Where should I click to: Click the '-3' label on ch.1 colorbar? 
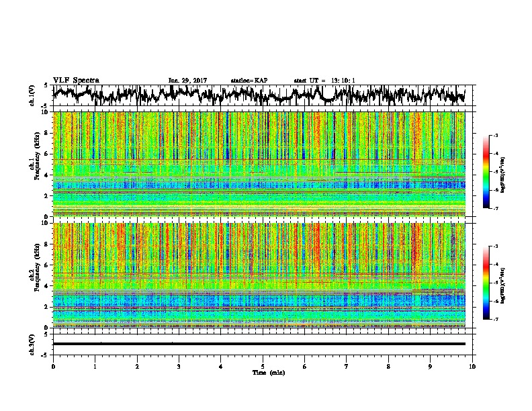coord(495,135)
